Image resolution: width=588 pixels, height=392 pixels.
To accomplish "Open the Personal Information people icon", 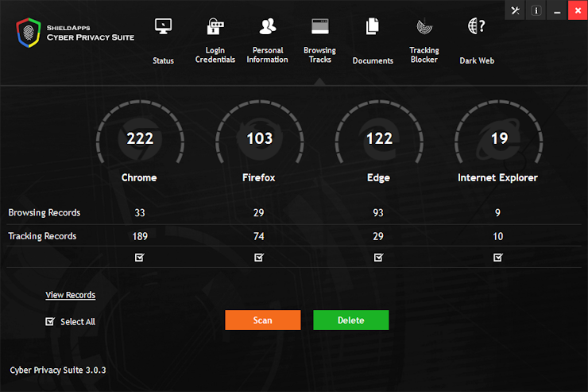I will pyautogui.click(x=267, y=26).
